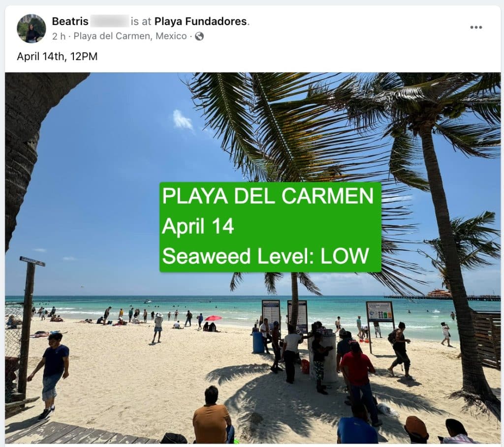
Task: Click the "2 h" post timestamp
Action: [59, 36]
